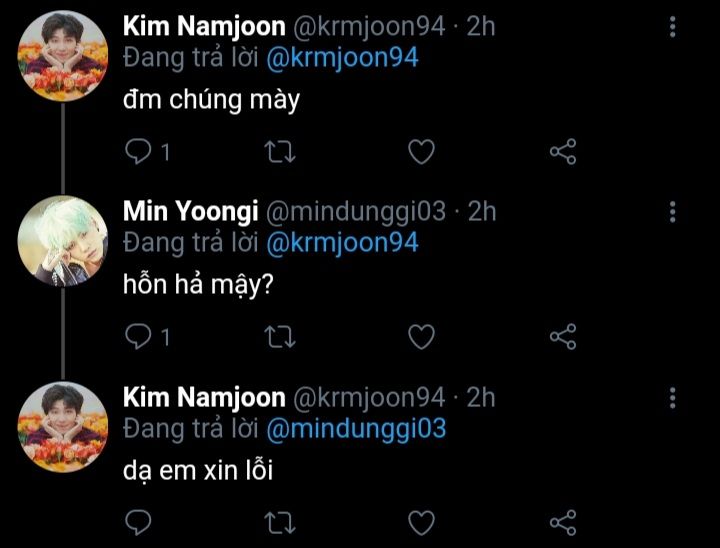
Task: Reply to the "hỗn hả mậy?" tweet
Action: (x=138, y=337)
